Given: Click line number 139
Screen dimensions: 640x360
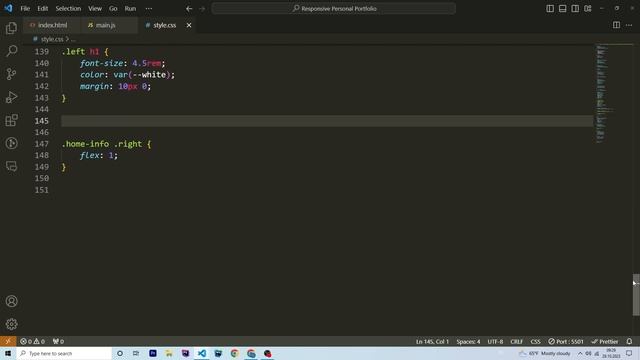Looking at the screenshot, I should coord(41,51).
